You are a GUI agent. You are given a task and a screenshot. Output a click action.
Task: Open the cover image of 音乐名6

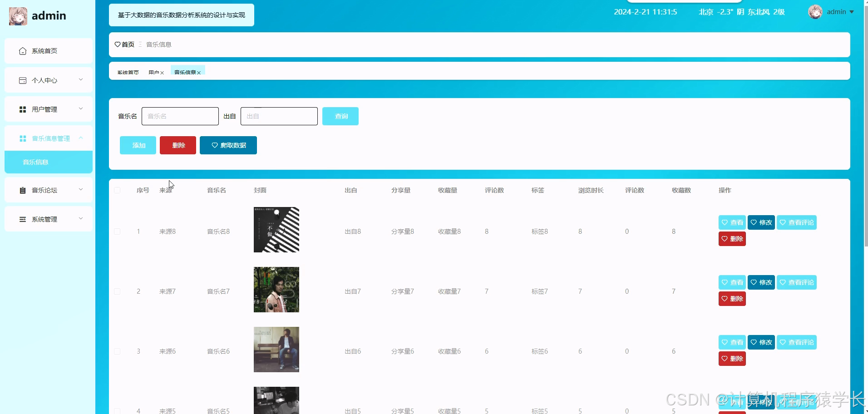point(276,350)
